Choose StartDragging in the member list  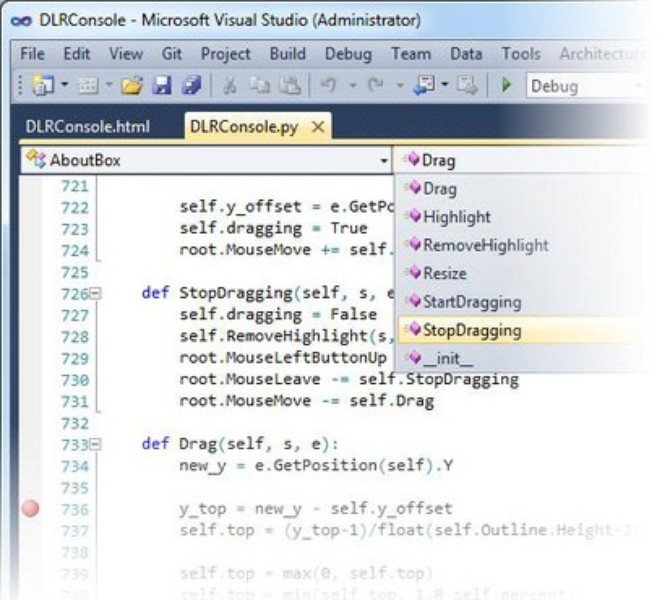click(x=523, y=302)
